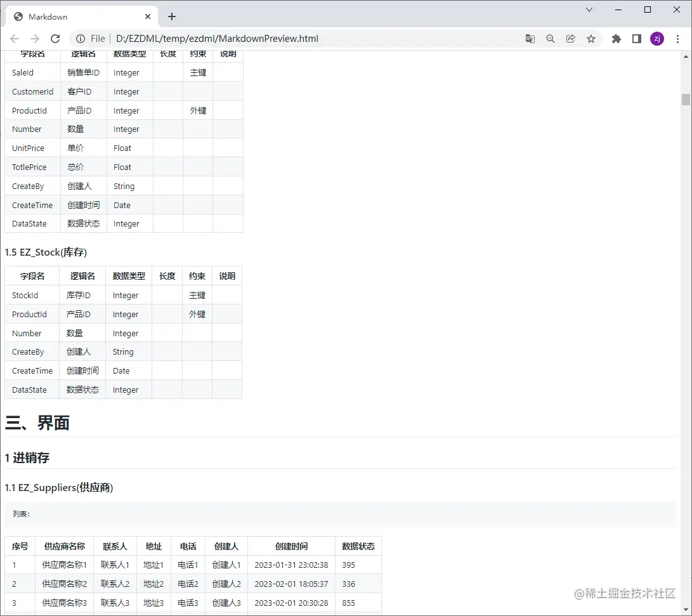The image size is (692, 616).
Task: Open the zoom level magnifier icon
Action: coord(551,39)
